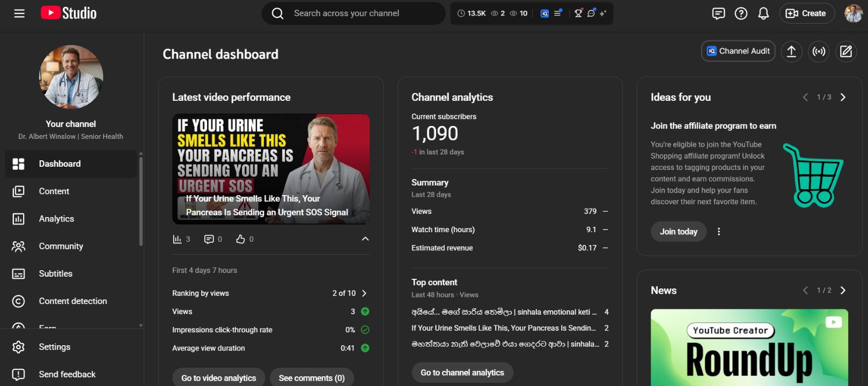Select Dashboard in the sidebar

tap(71, 164)
